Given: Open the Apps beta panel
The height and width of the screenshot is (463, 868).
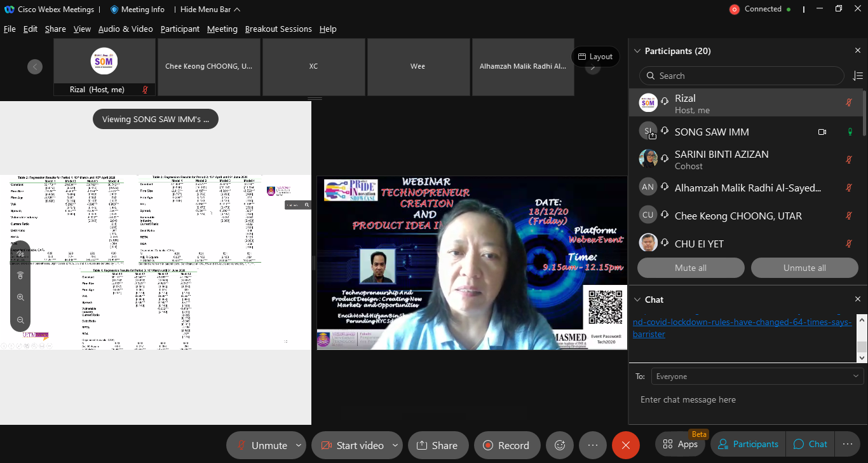Looking at the screenshot, I should tap(679, 445).
